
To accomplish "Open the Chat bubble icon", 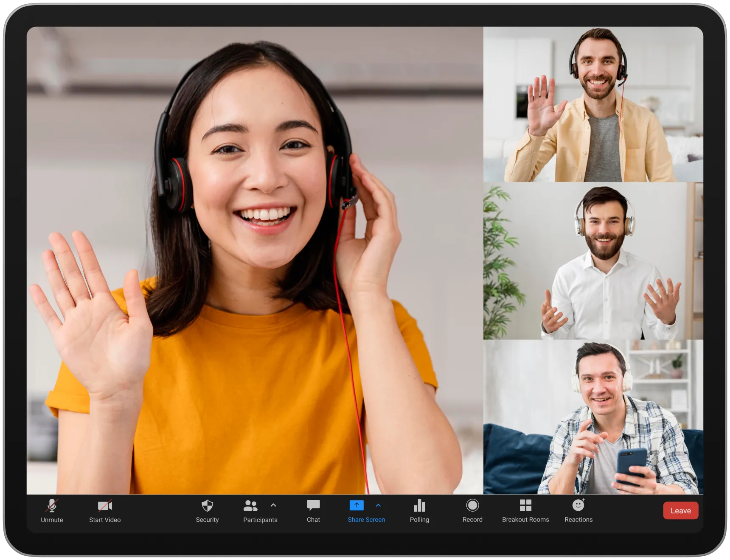I will click(x=313, y=505).
